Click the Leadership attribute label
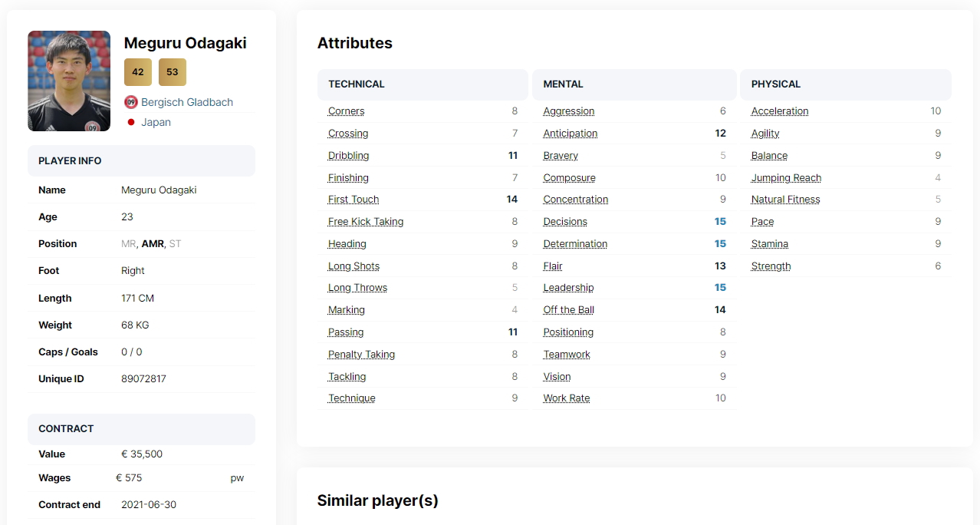Image resolution: width=980 pixels, height=525 pixels. (x=568, y=288)
